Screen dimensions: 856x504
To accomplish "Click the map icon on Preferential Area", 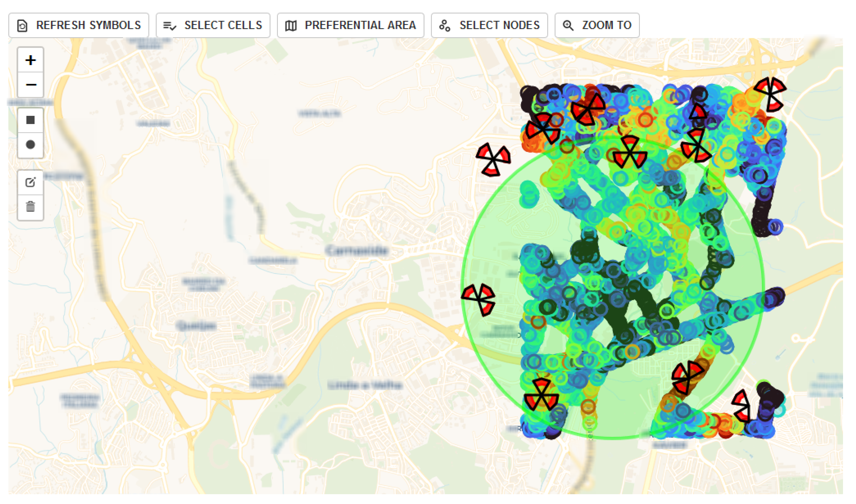I will 291,25.
